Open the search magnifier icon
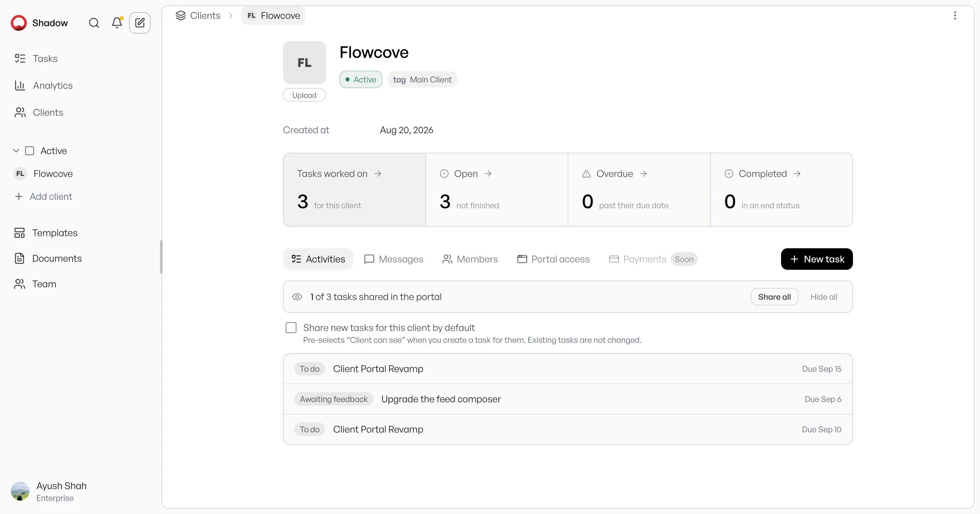This screenshot has width=980, height=514. pyautogui.click(x=94, y=23)
